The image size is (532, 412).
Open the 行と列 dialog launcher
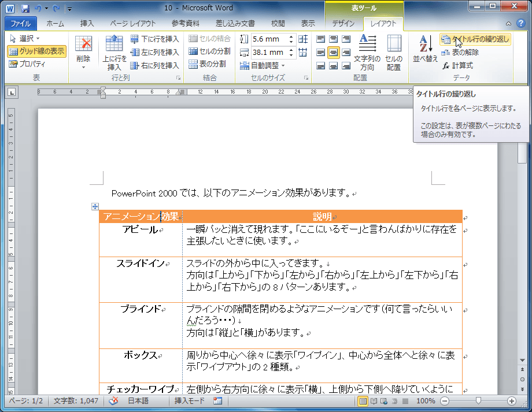pos(179,78)
